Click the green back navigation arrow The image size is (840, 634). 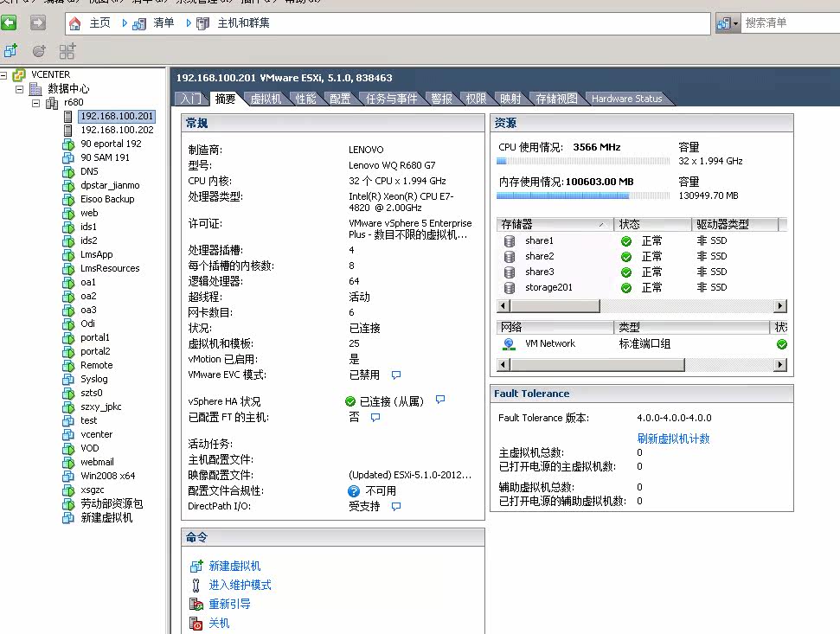coord(9,22)
